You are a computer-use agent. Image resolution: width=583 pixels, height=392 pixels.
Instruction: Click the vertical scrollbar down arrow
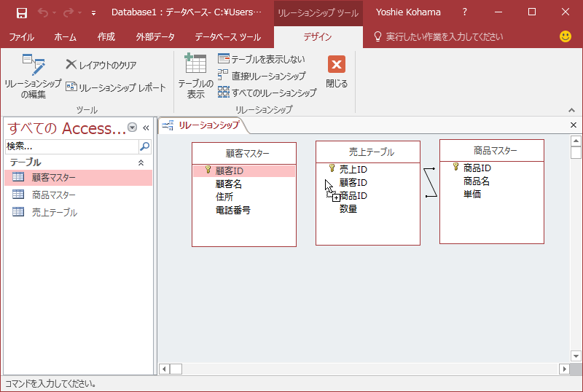click(576, 356)
